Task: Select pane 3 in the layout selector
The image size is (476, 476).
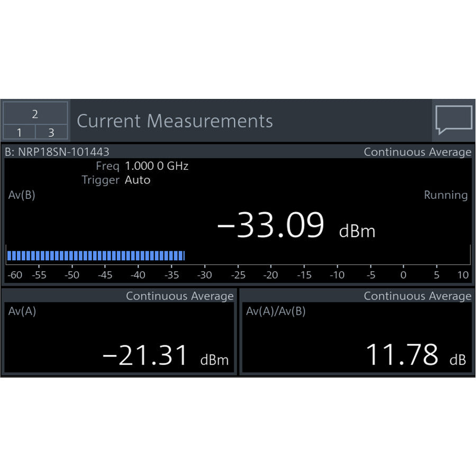Action: [52, 131]
